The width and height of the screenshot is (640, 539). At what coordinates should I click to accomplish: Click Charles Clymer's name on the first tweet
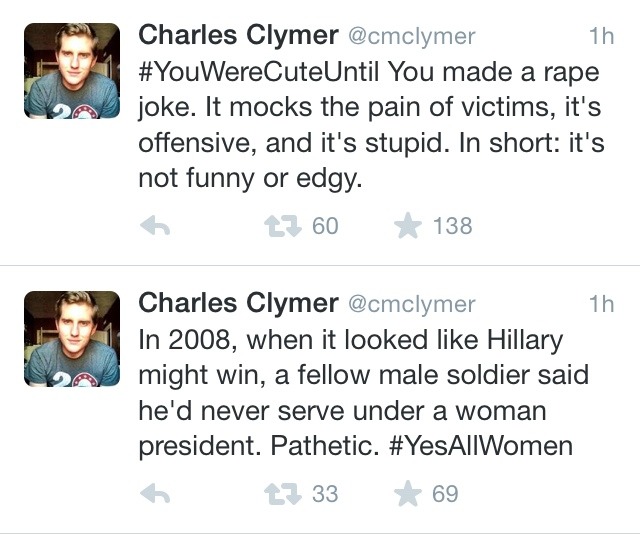[x=236, y=35]
